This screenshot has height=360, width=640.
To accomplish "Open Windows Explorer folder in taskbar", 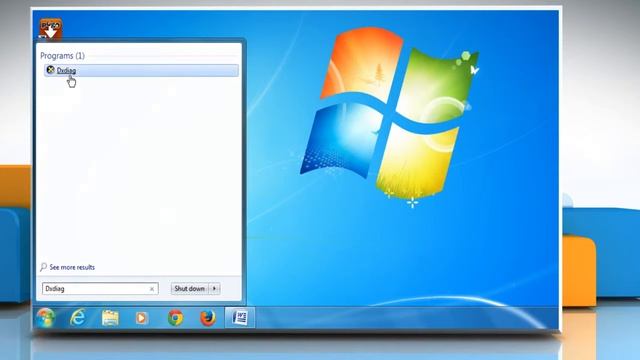I will pos(110,318).
